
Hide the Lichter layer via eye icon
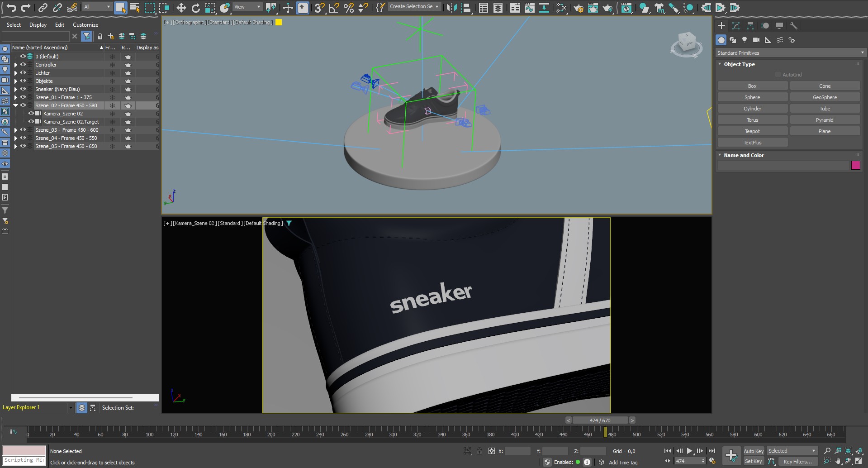pyautogui.click(x=23, y=73)
